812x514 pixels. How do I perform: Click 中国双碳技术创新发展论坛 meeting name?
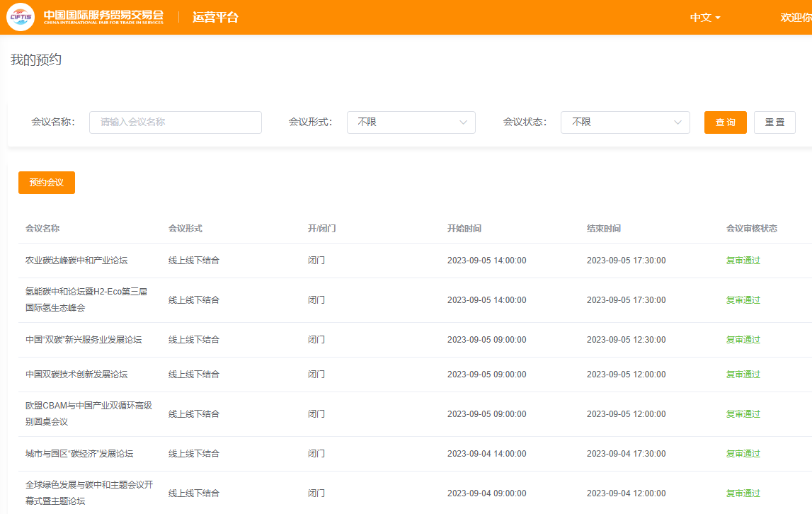(x=76, y=375)
